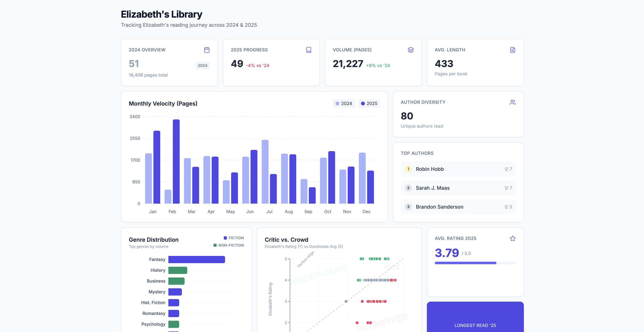The height and width of the screenshot is (332, 644).
Task: Click the book icon in 2025 Progress card
Action: click(309, 50)
